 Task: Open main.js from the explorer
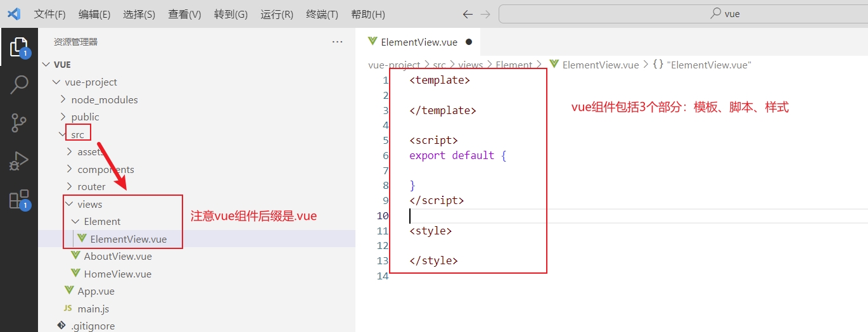point(93,309)
